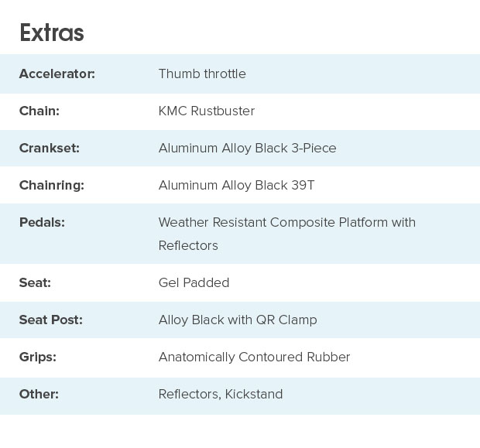The image size is (480, 448).
Task: Select the Chainring label
Action: point(51,185)
